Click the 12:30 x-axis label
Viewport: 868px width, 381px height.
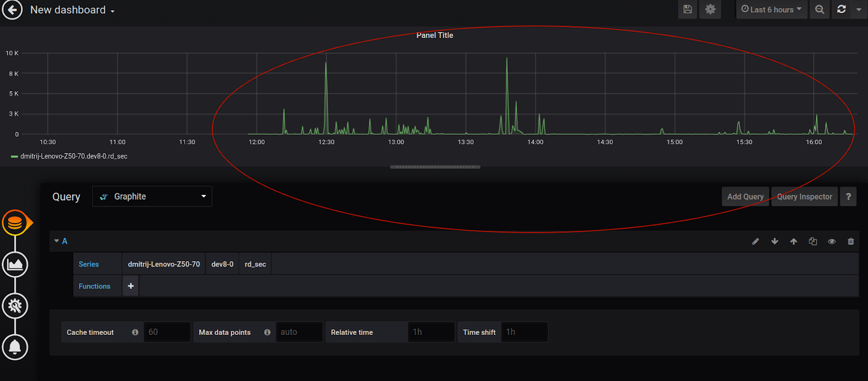click(x=326, y=142)
